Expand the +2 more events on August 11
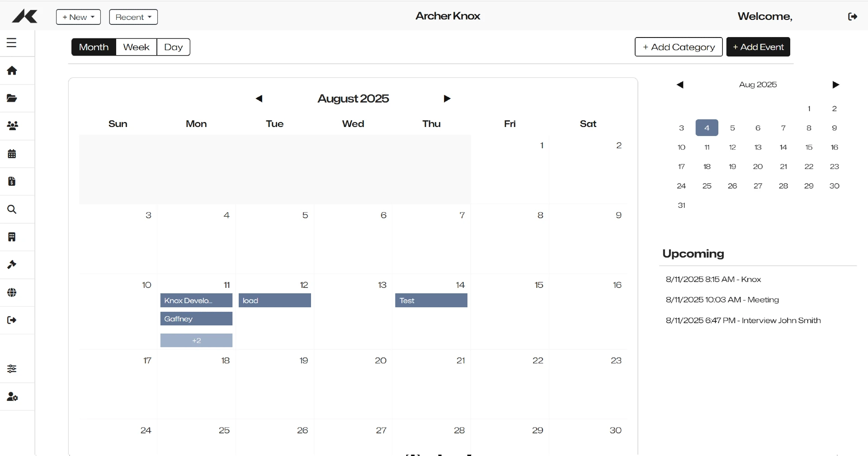The image size is (868, 456). pyautogui.click(x=196, y=341)
